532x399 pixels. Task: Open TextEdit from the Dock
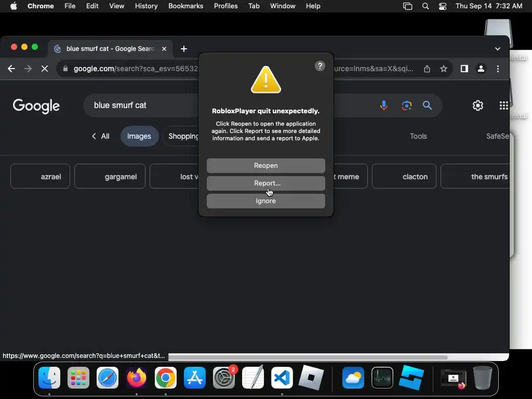253,378
